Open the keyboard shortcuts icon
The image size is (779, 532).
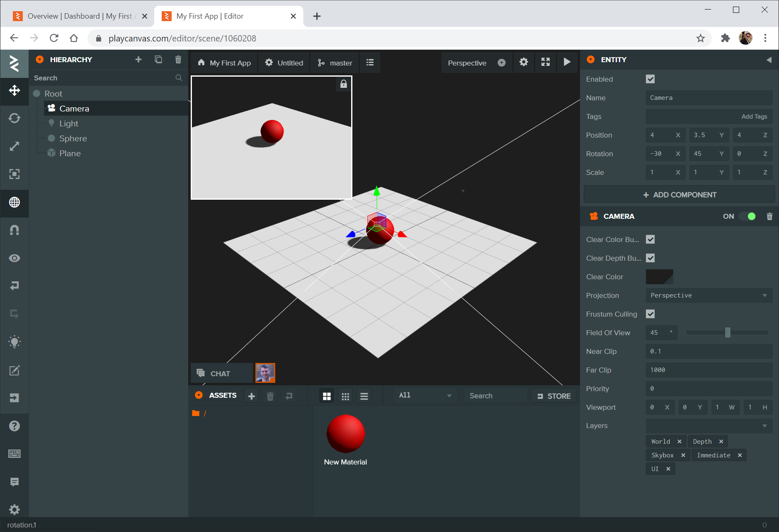point(14,454)
